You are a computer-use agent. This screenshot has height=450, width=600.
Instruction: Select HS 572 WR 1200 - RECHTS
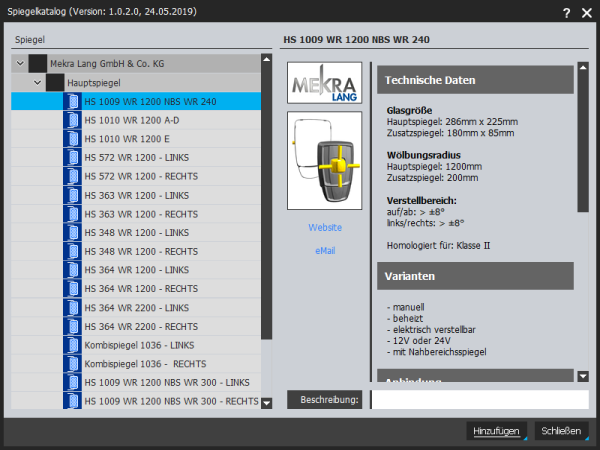coord(136,176)
